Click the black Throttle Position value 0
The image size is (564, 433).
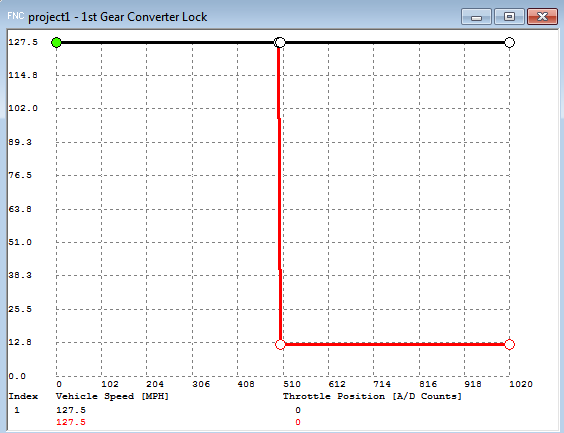click(298, 410)
